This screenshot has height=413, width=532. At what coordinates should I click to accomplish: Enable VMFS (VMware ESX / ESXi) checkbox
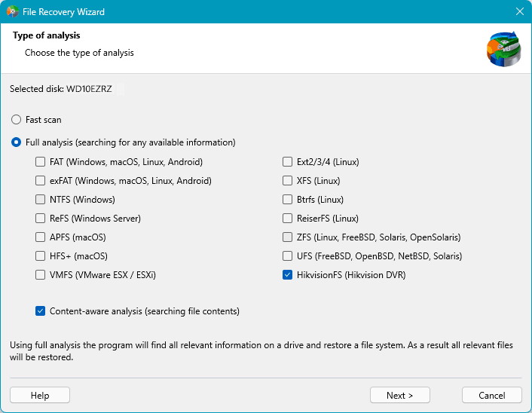(40, 275)
